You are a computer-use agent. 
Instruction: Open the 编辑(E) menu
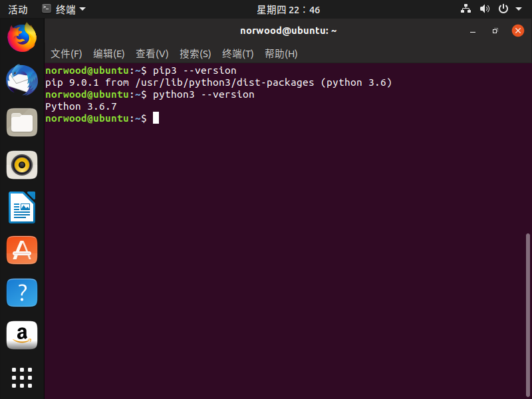pyautogui.click(x=109, y=54)
